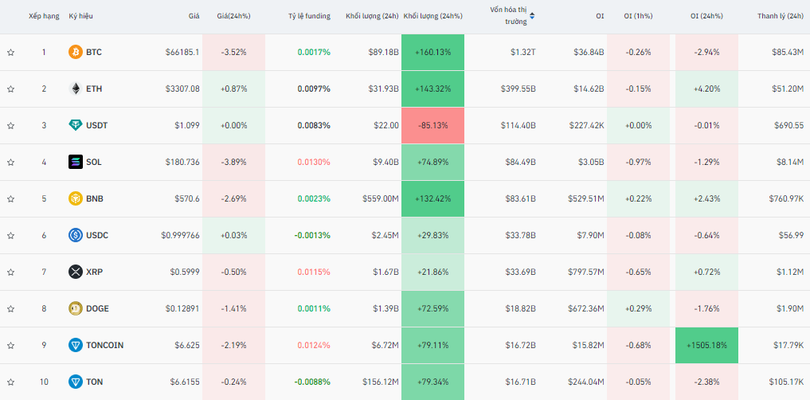This screenshot has height=400, width=810.
Task: Click the Solana SOL coin icon
Action: (x=75, y=162)
